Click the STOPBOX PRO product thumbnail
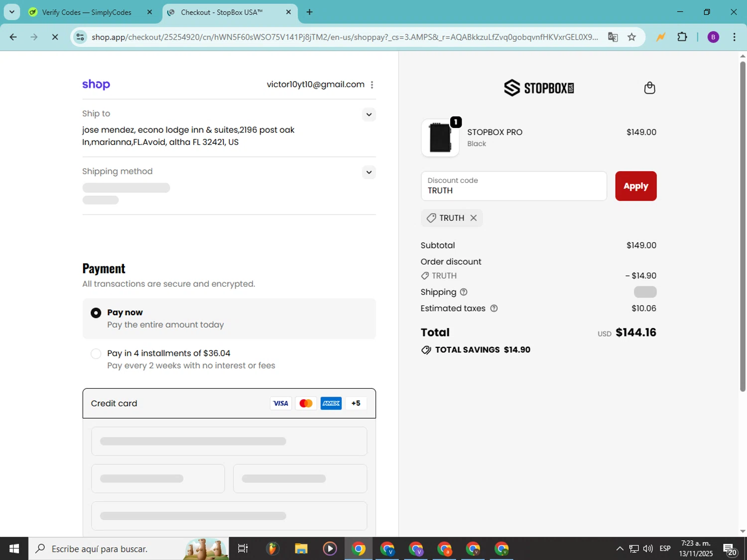This screenshot has width=747, height=560. [x=440, y=138]
